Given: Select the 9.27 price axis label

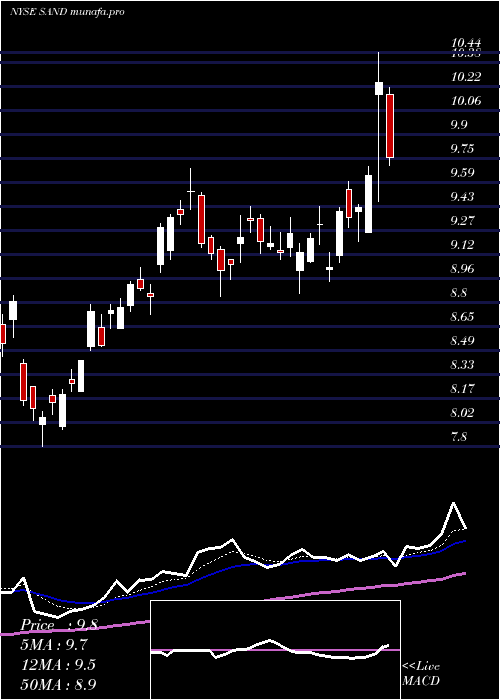Looking at the screenshot, I should [x=462, y=221].
